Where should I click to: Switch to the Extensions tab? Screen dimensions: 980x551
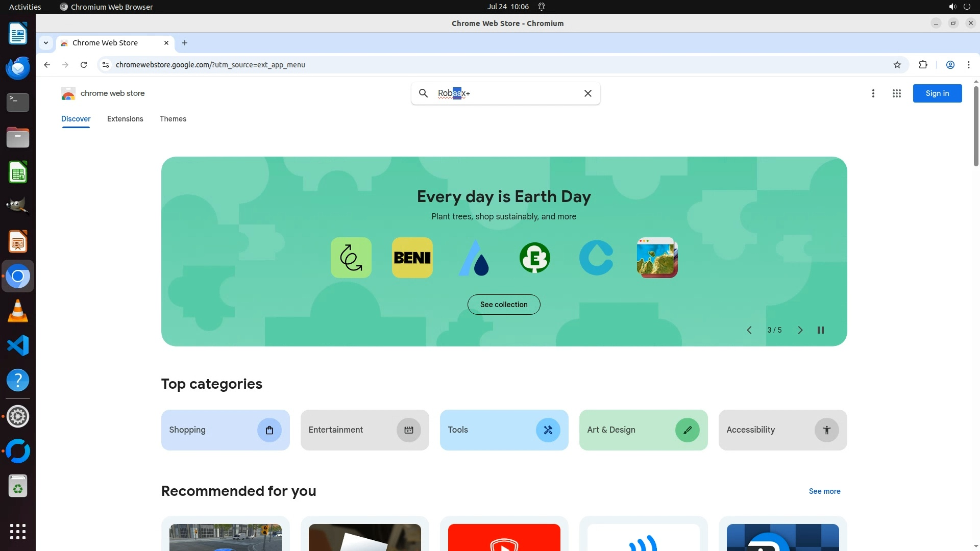point(125,119)
